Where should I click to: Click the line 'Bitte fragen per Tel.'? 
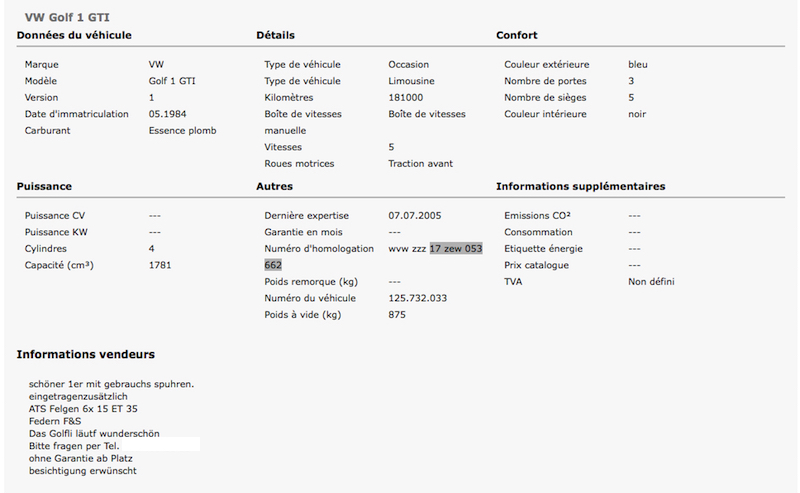click(74, 446)
